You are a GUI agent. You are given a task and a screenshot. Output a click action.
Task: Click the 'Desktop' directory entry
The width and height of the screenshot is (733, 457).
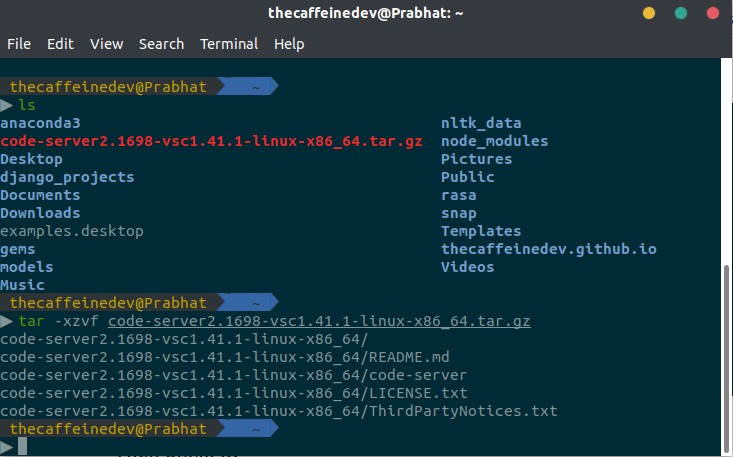[x=31, y=159]
